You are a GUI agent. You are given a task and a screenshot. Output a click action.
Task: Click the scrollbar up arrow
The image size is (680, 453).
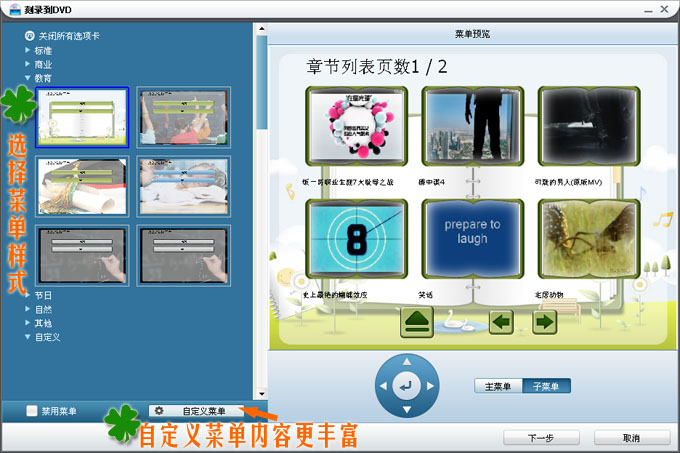click(x=262, y=29)
